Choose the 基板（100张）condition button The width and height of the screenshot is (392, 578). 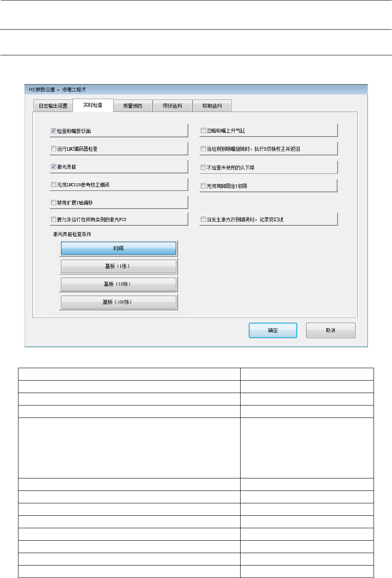coord(118,302)
